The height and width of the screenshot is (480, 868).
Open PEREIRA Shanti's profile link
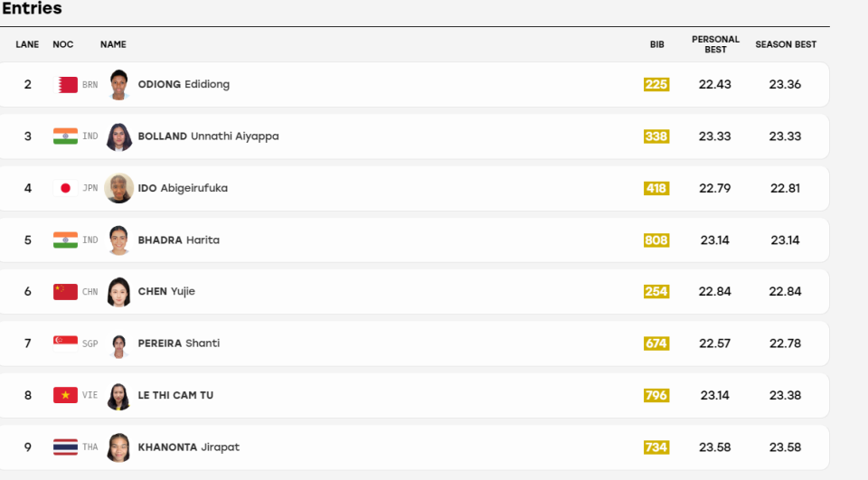coord(179,344)
